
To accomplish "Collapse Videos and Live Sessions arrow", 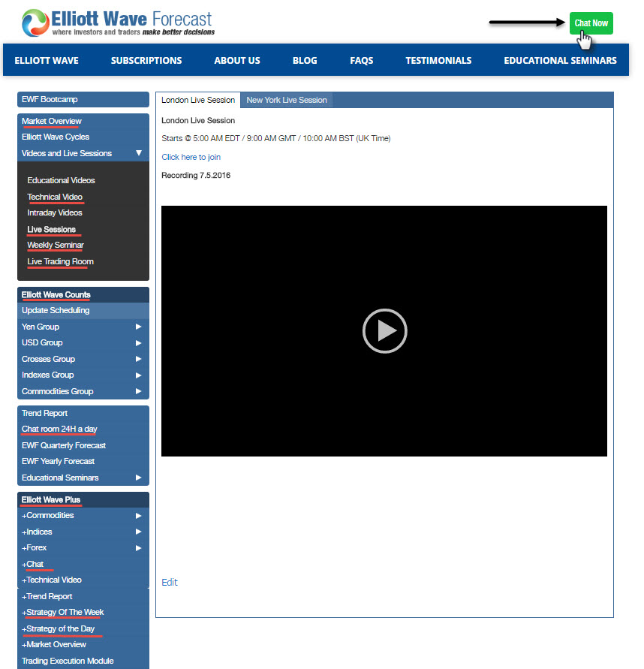I will pyautogui.click(x=139, y=152).
